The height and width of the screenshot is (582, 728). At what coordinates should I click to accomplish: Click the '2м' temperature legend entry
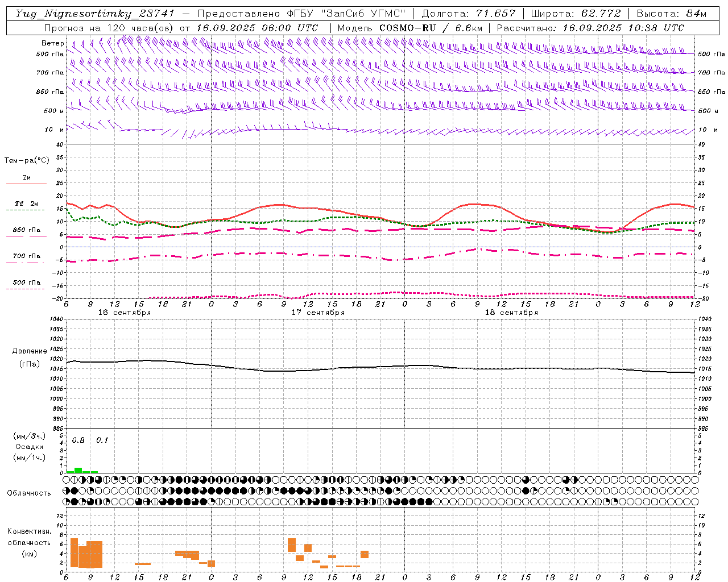(x=27, y=177)
